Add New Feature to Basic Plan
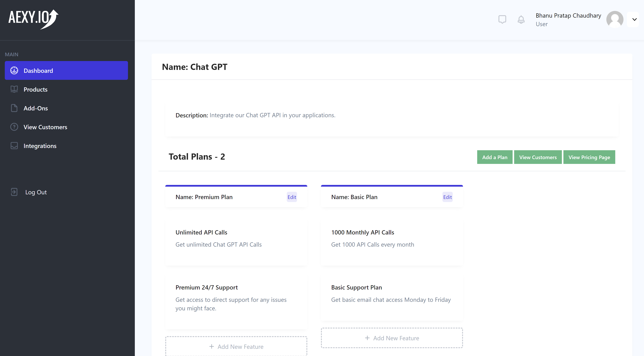The image size is (644, 356). (x=392, y=338)
